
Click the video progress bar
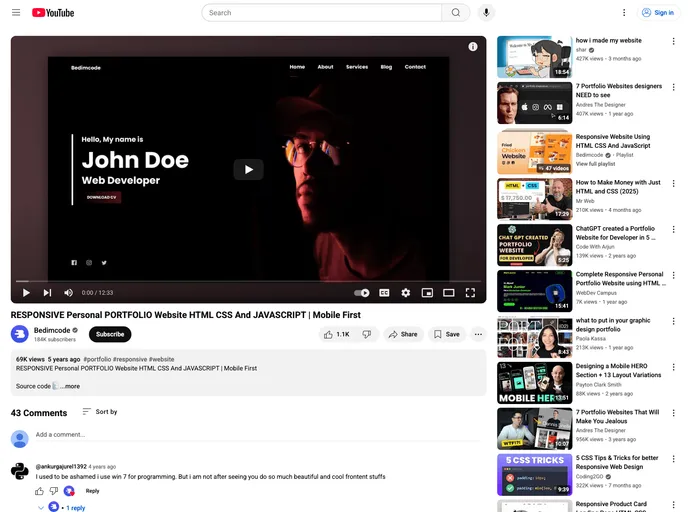pyautogui.click(x=248, y=281)
